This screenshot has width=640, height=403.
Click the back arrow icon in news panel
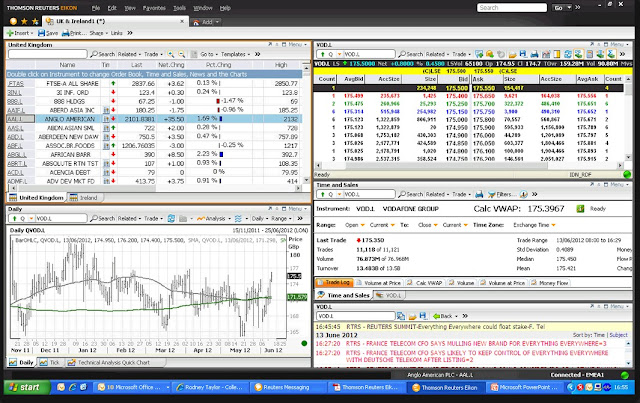click(x=436, y=316)
